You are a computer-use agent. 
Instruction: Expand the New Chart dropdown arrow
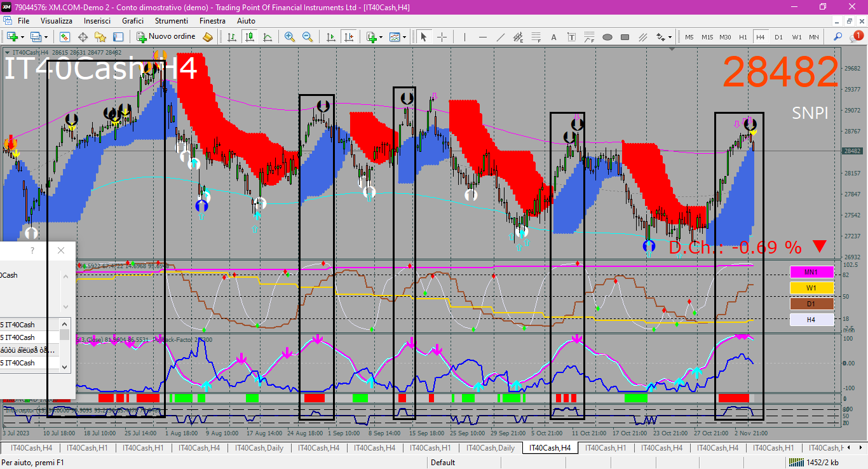click(22, 37)
